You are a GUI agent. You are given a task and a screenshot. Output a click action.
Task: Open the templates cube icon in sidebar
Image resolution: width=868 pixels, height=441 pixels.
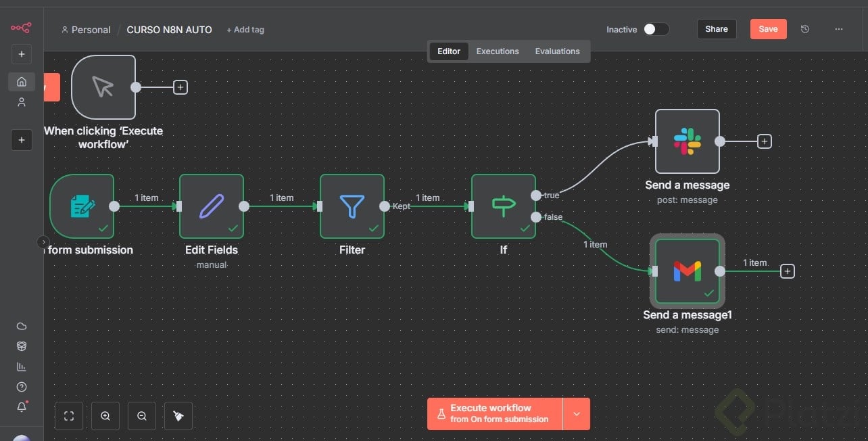tap(22, 346)
